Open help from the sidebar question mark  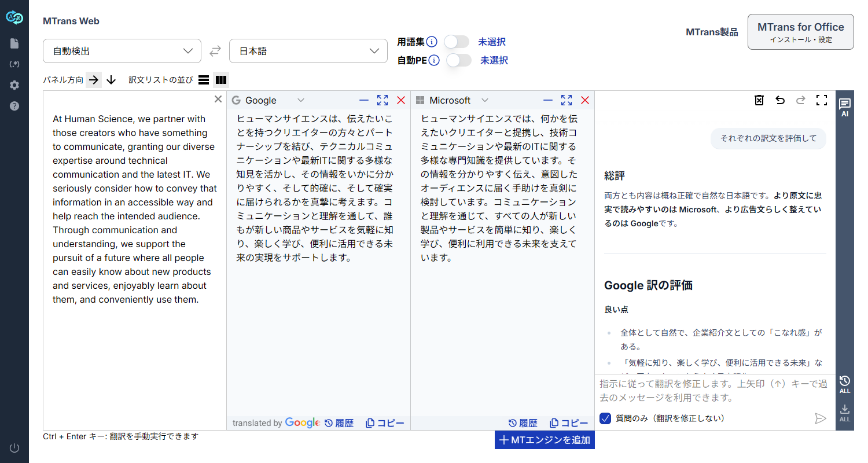pyautogui.click(x=14, y=106)
